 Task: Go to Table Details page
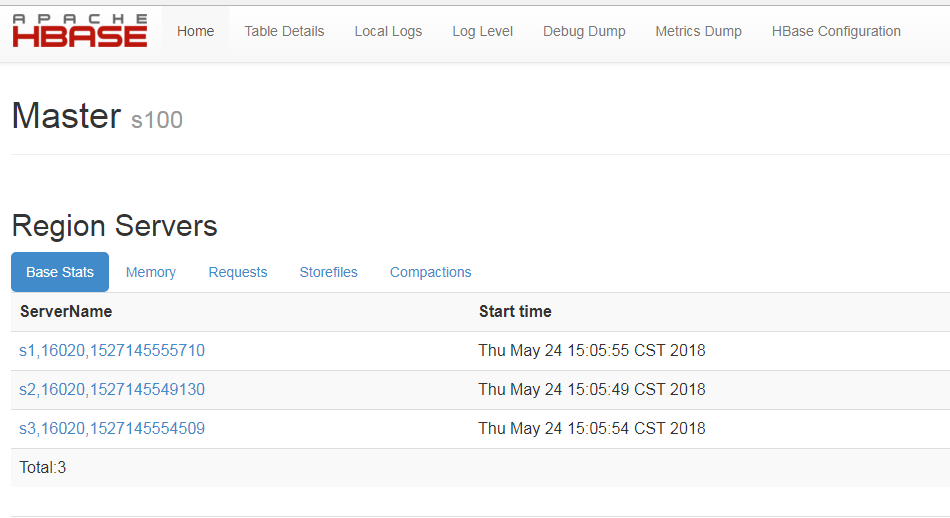point(284,32)
